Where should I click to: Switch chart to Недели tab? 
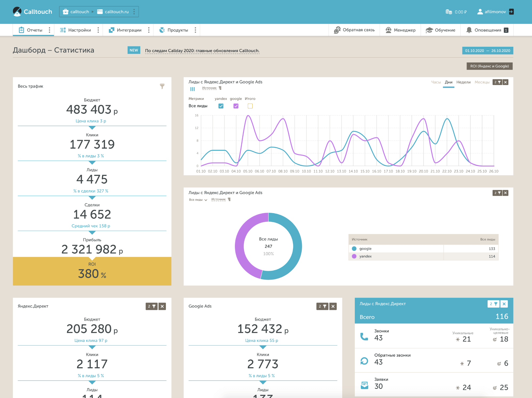[x=463, y=82]
